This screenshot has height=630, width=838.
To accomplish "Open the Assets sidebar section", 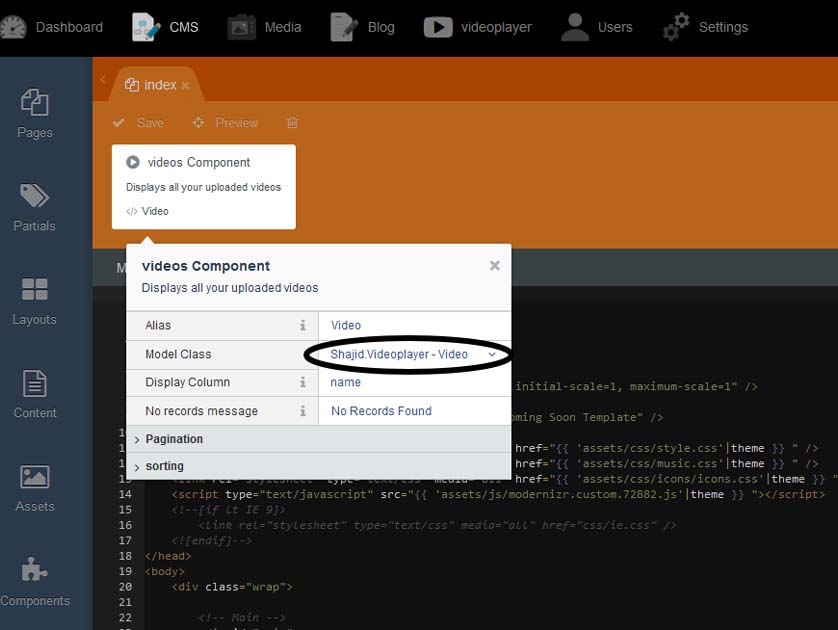I will [35, 488].
